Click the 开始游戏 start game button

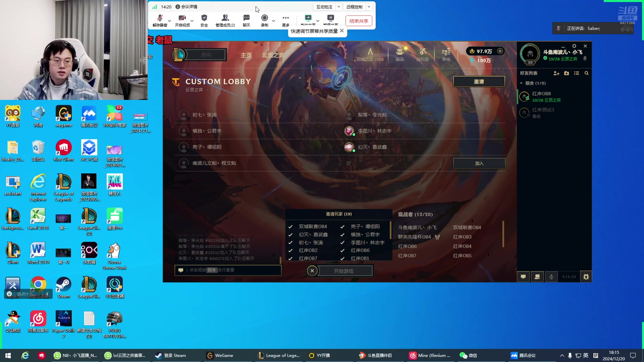(345, 271)
